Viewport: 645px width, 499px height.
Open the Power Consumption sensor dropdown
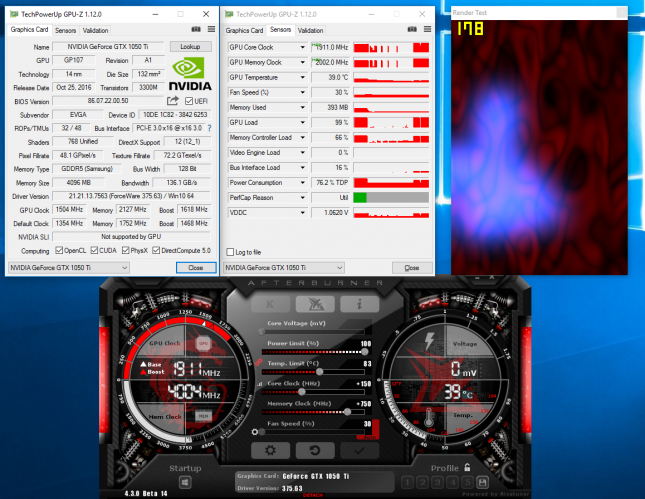click(x=303, y=183)
